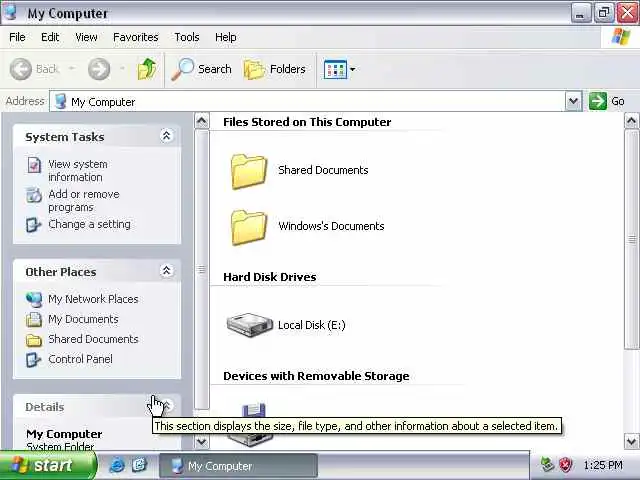
Task: Click the Add or remove programs icon
Action: pyautogui.click(x=34, y=195)
